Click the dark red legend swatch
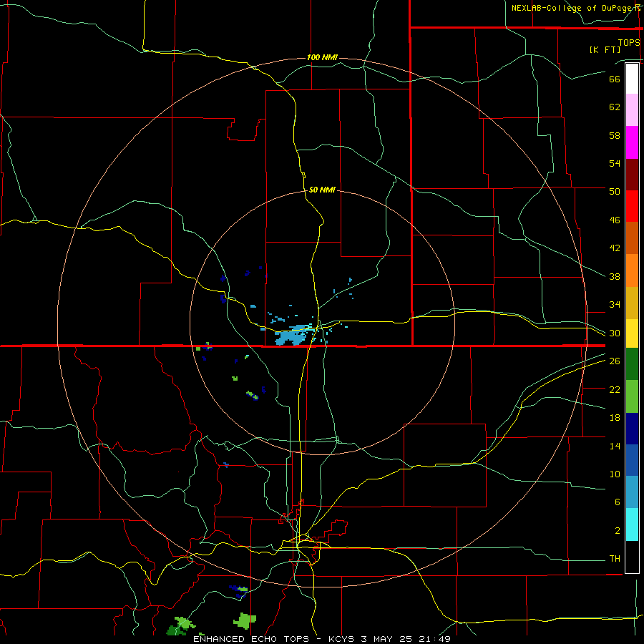Image resolution: width=644 pixels, height=644 pixels. coord(632,175)
